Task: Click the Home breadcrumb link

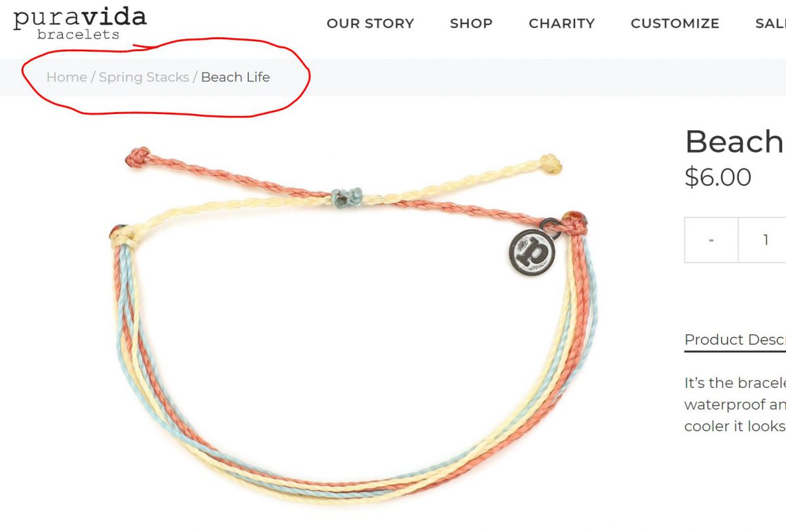Action: [x=67, y=77]
